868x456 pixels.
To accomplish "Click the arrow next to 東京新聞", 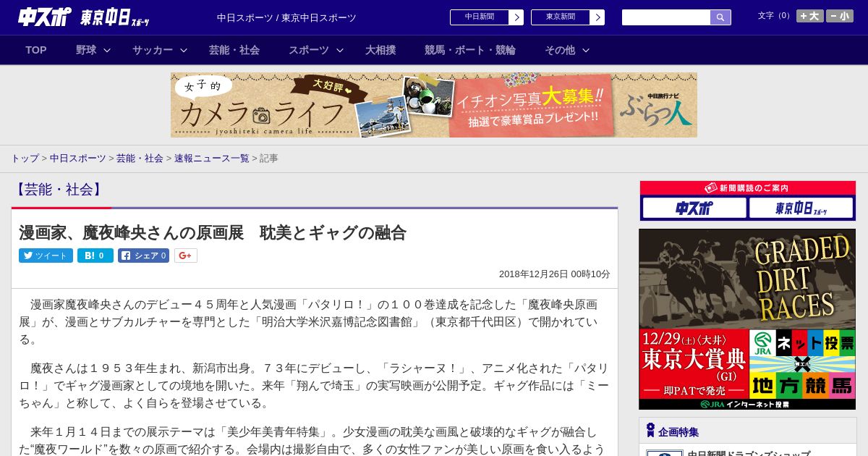I will tap(597, 17).
